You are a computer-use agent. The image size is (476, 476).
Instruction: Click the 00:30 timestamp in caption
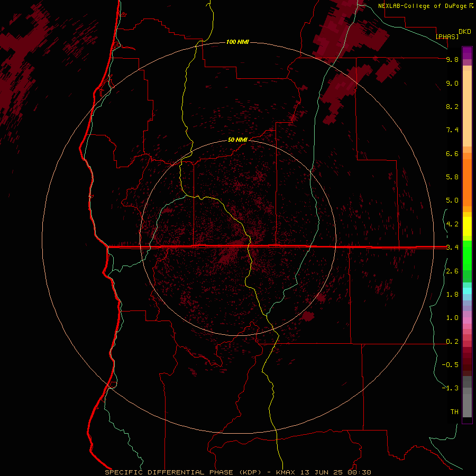359,472
